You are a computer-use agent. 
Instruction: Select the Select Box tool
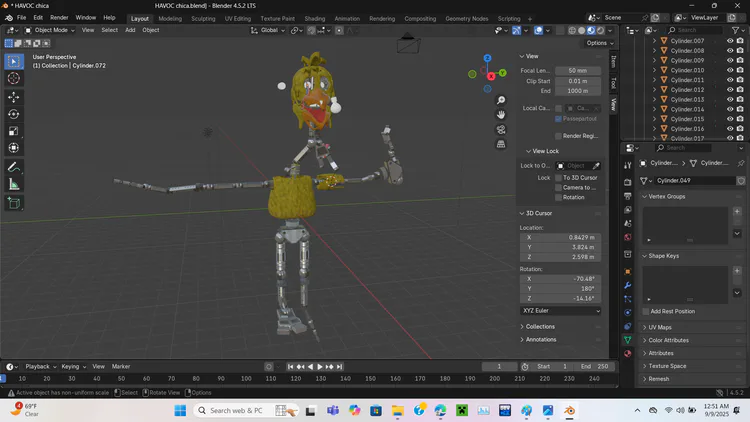click(x=14, y=61)
